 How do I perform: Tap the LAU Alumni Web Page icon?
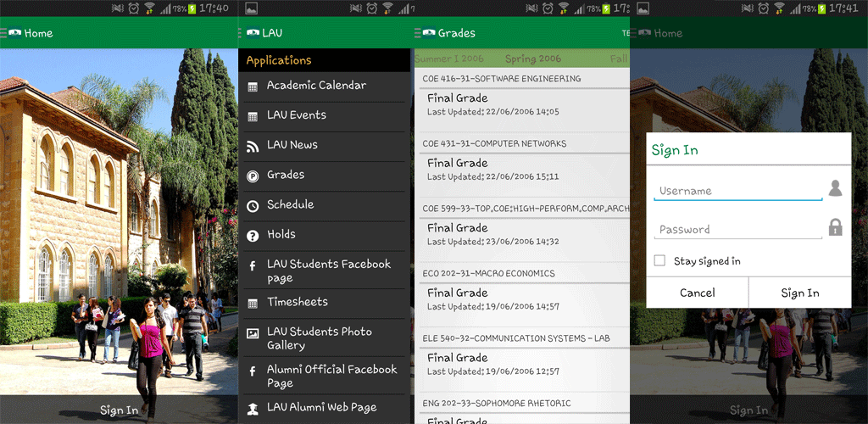(x=253, y=409)
